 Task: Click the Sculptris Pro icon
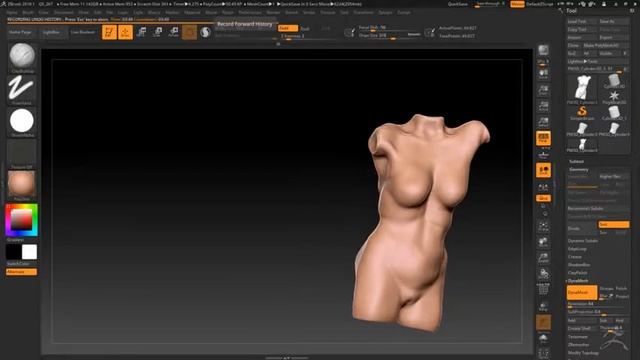pyautogui.click(x=205, y=32)
